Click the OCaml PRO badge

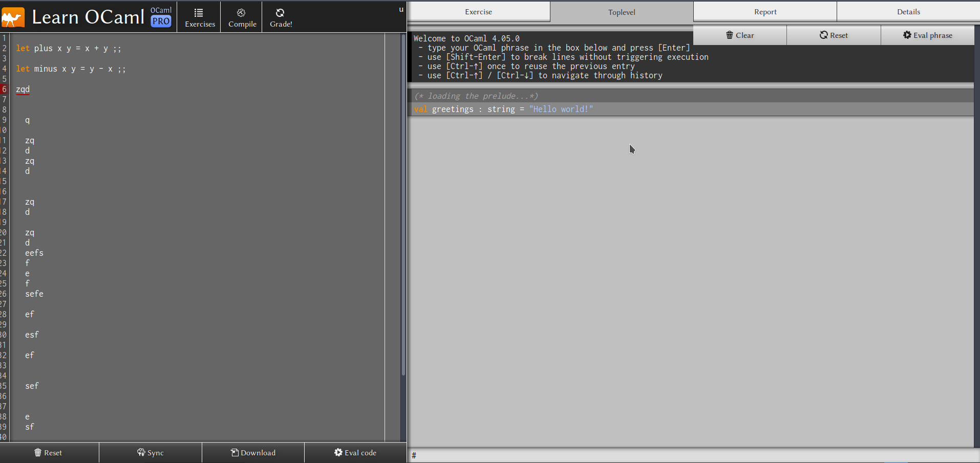(x=161, y=17)
